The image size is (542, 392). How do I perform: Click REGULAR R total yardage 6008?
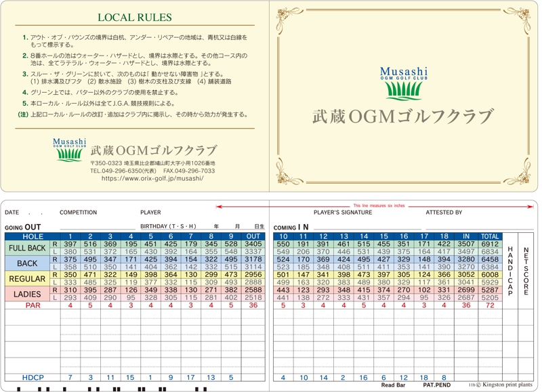490,275
